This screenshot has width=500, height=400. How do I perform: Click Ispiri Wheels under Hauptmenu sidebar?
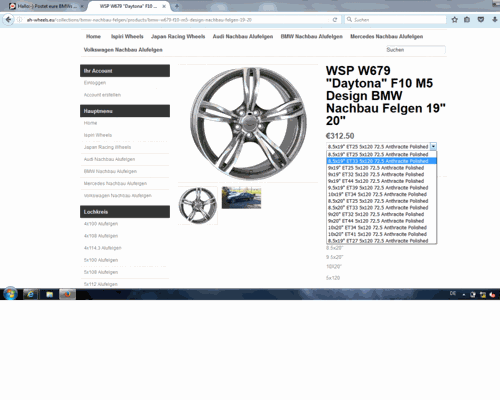(x=98, y=135)
